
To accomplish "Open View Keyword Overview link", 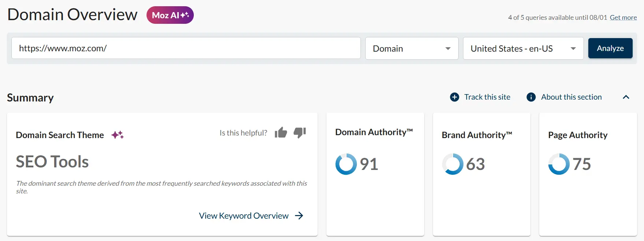I will 244,216.
